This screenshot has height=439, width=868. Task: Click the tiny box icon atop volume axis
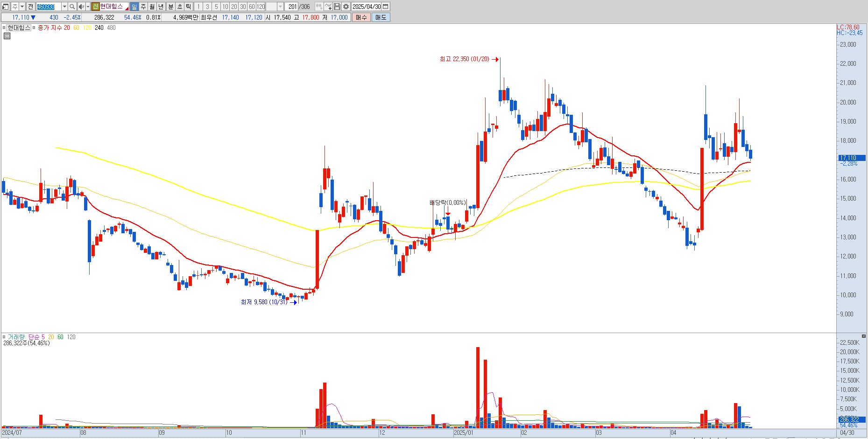[x=863, y=336]
